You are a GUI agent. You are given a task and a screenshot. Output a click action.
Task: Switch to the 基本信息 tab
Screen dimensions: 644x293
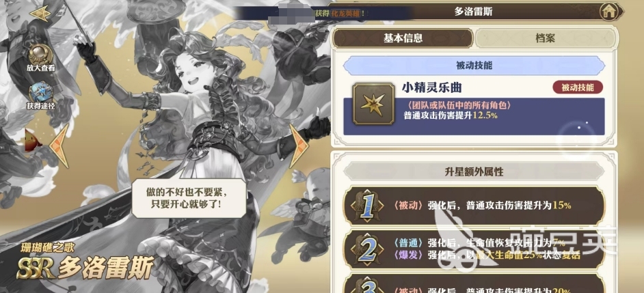point(403,38)
